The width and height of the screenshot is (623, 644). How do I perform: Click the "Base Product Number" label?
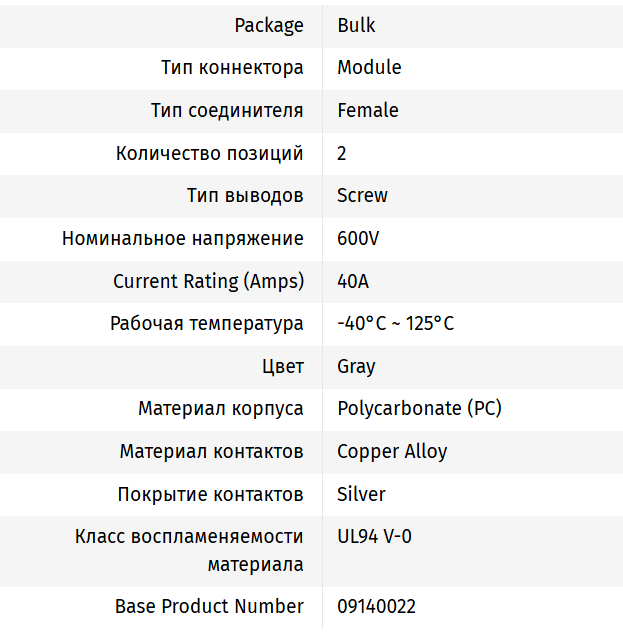pos(209,606)
